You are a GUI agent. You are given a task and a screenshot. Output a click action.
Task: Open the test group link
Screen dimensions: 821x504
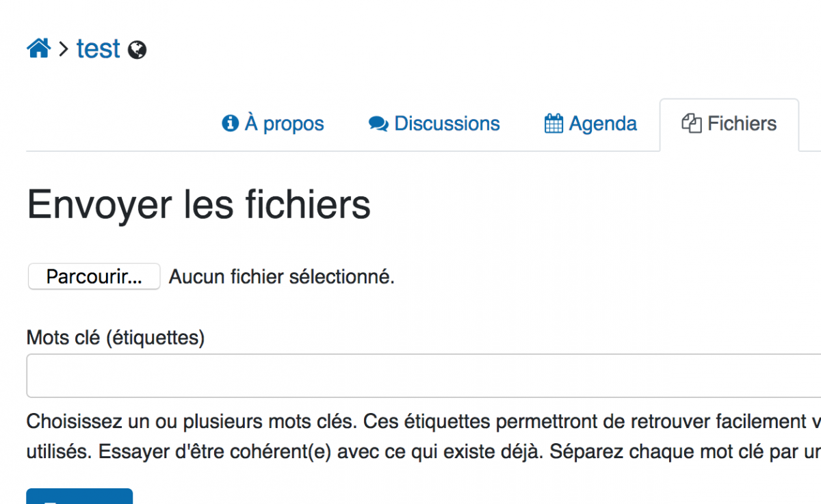[99, 49]
